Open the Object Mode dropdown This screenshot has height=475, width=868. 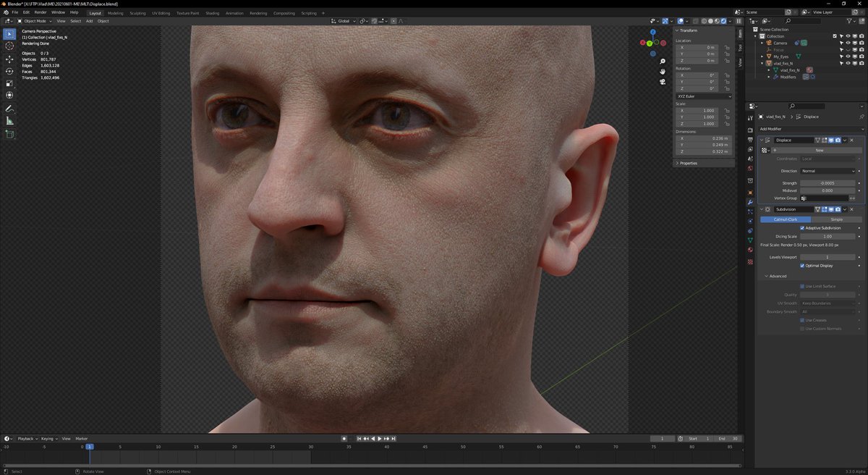[35, 21]
